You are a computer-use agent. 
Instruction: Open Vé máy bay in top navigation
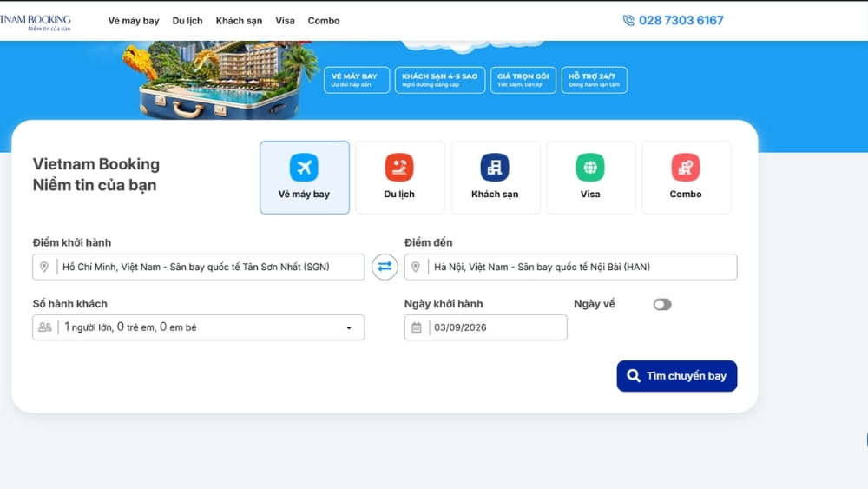pos(134,21)
